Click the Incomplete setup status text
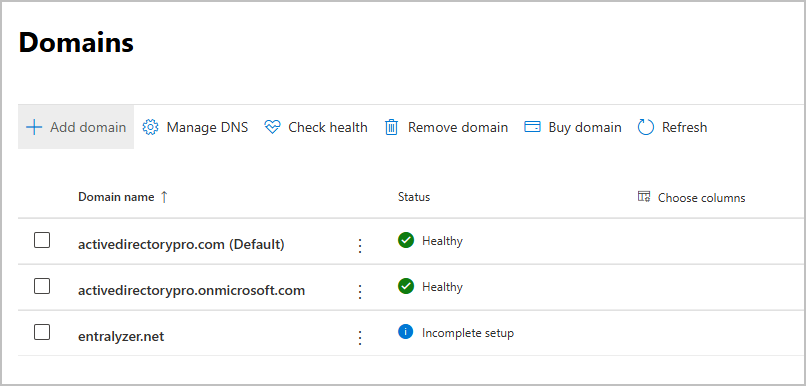Viewport: 806px width, 386px height. tap(468, 333)
